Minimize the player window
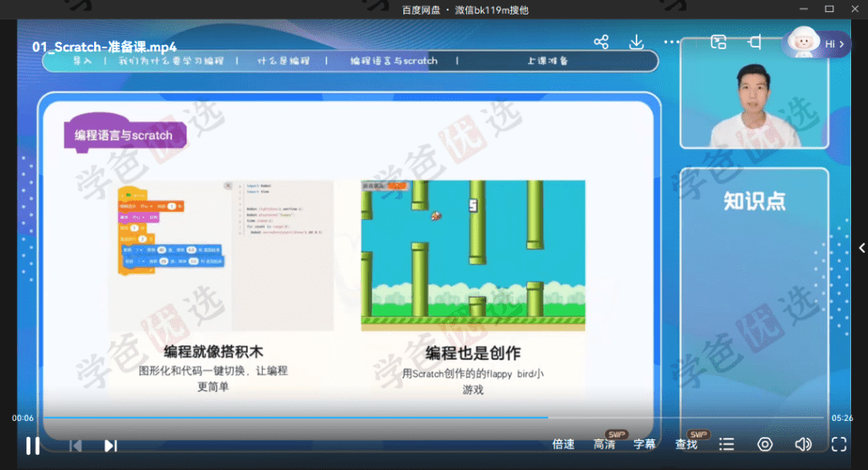 click(804, 8)
